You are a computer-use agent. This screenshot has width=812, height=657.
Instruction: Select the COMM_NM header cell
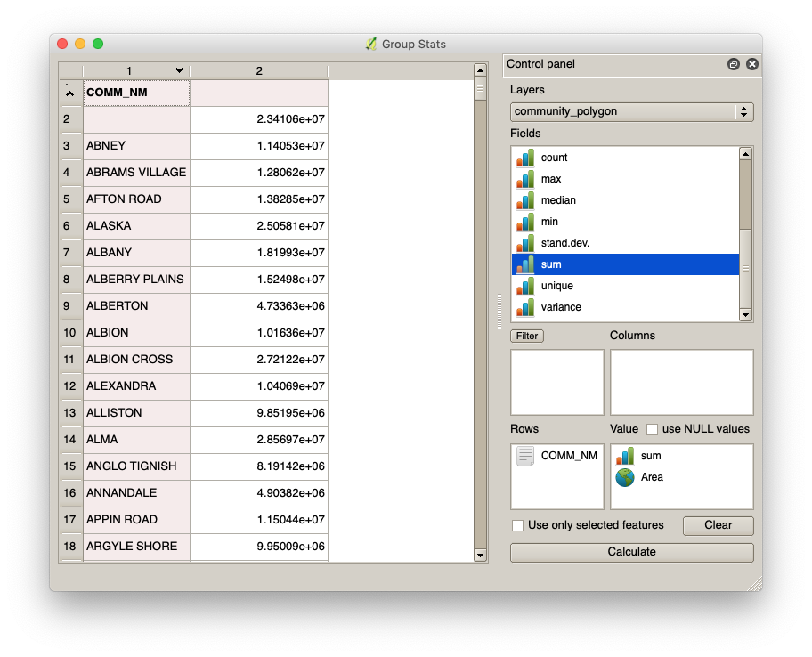click(x=137, y=93)
